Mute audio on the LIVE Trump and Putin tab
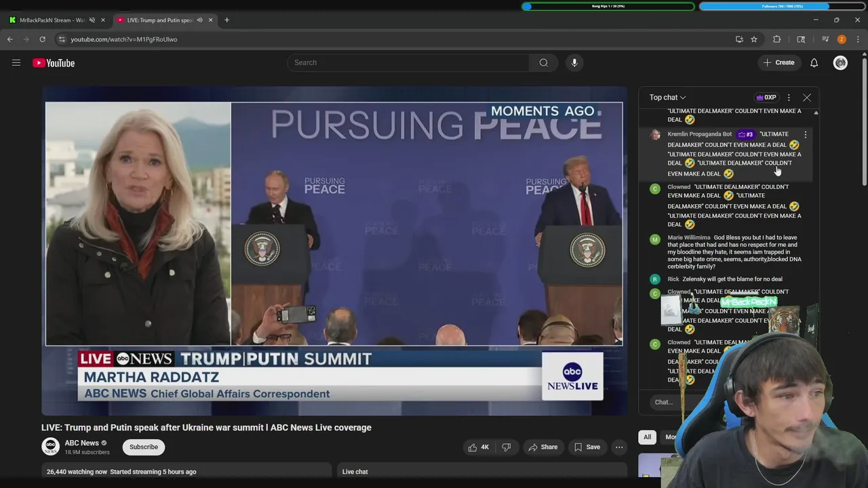This screenshot has height=488, width=868. coord(199,20)
